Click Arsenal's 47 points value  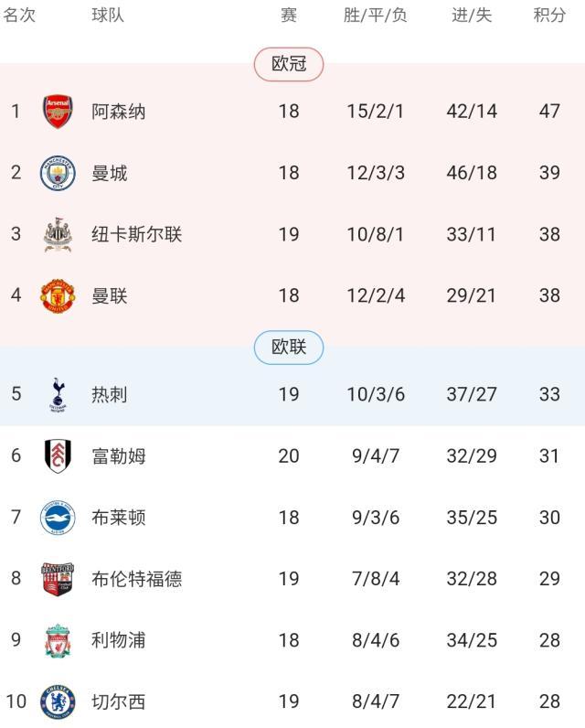tap(549, 112)
